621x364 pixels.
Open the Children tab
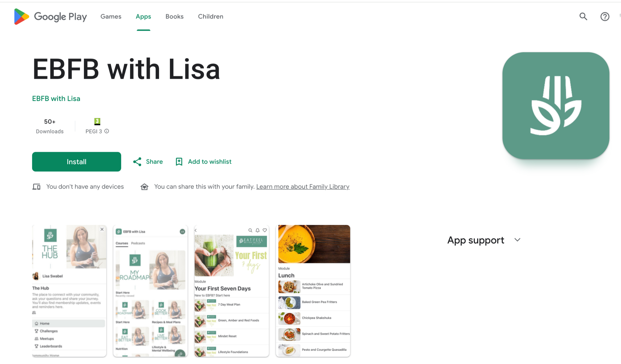[x=210, y=17]
